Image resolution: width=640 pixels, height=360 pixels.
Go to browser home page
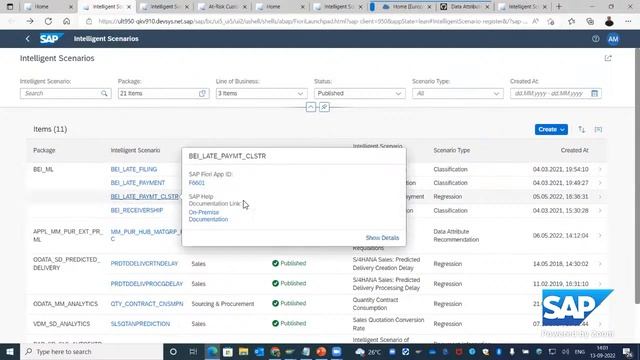click(x=67, y=21)
